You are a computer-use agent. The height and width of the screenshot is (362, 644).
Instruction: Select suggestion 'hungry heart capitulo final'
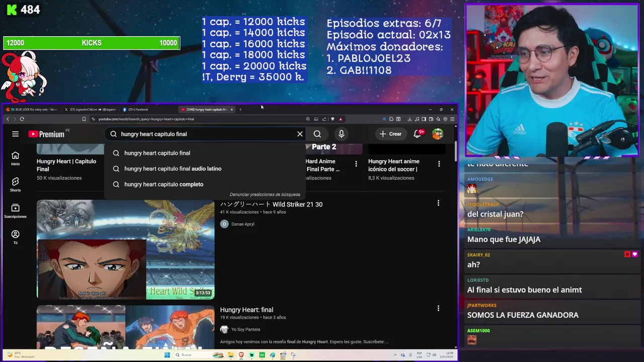[x=204, y=153]
